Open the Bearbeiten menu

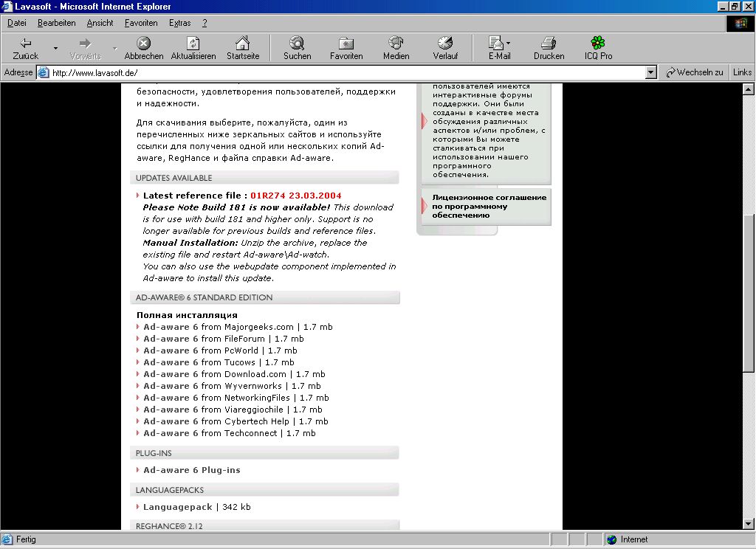(56, 23)
